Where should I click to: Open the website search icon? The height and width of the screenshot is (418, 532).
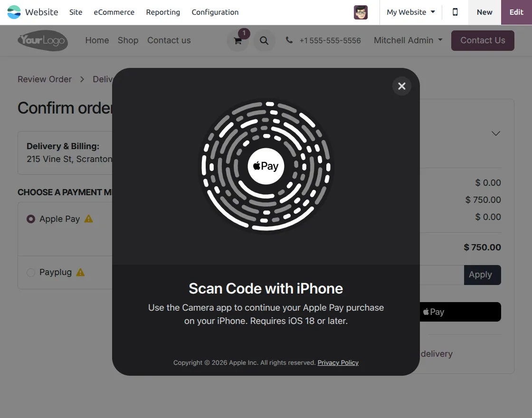(x=265, y=41)
